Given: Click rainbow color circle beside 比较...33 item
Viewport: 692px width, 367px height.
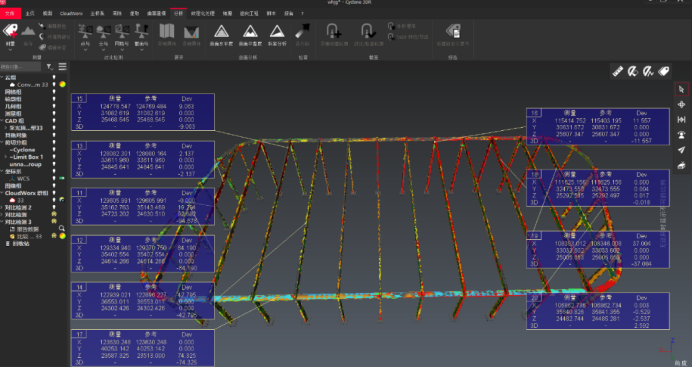Looking at the screenshot, I should point(63,236).
